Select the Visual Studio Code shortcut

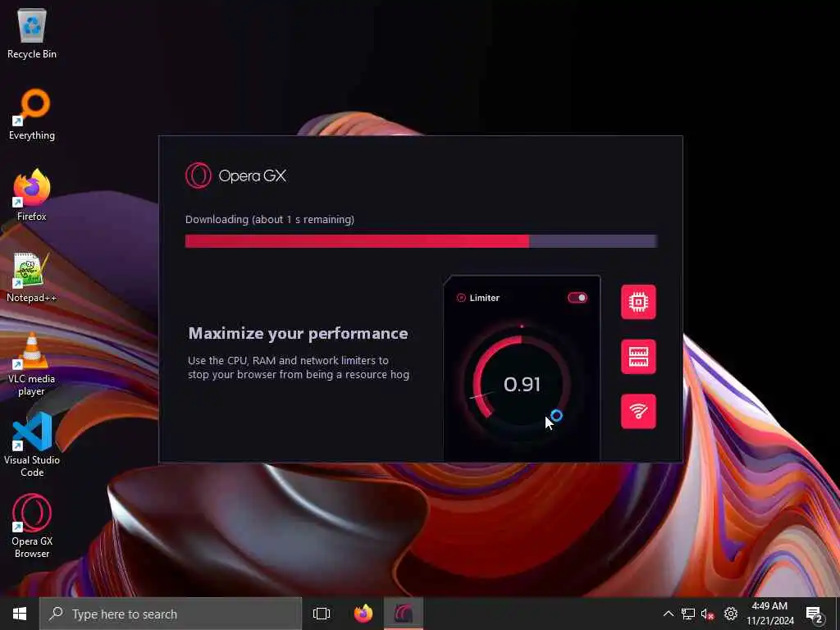pos(32,445)
